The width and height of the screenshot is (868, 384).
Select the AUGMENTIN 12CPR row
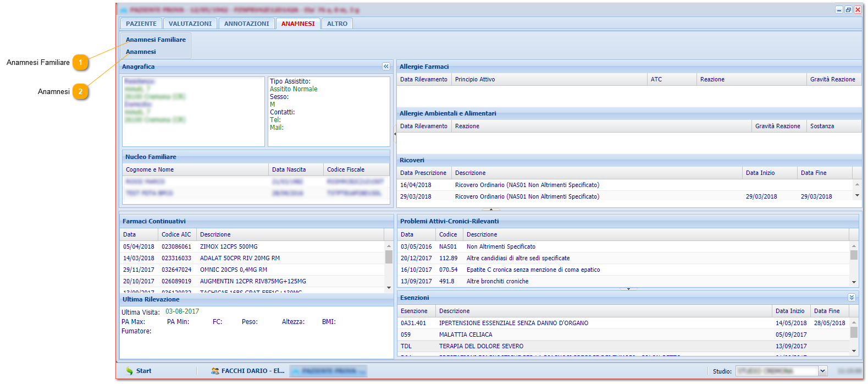[252, 281]
